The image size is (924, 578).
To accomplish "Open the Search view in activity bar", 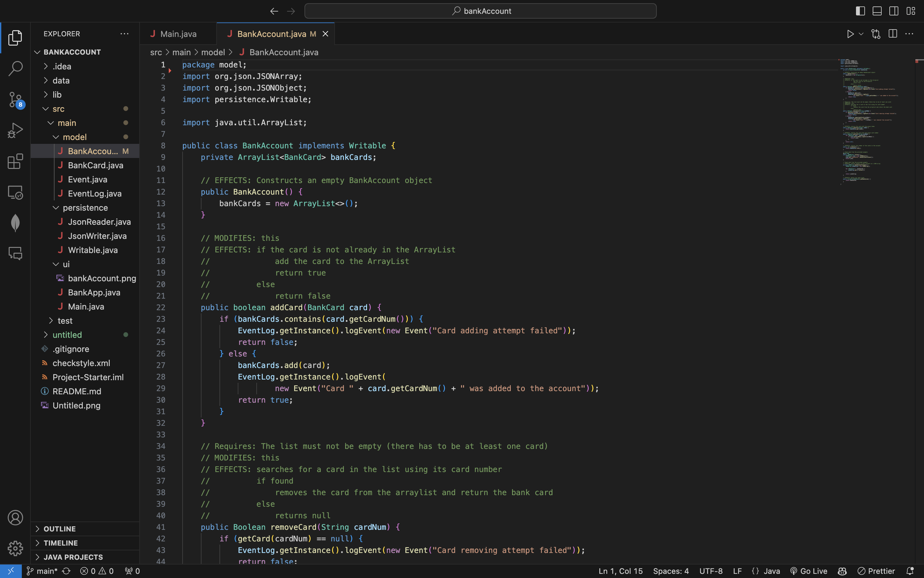I will pyautogui.click(x=15, y=68).
